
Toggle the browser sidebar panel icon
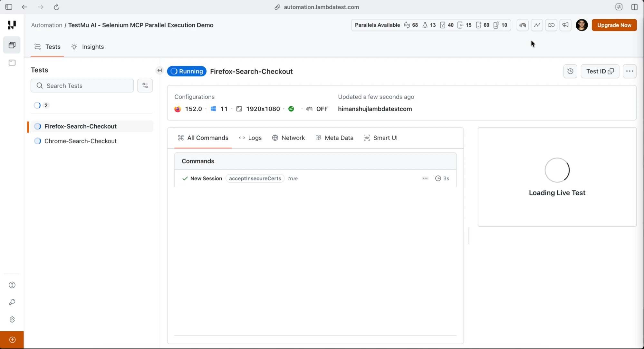[9, 7]
